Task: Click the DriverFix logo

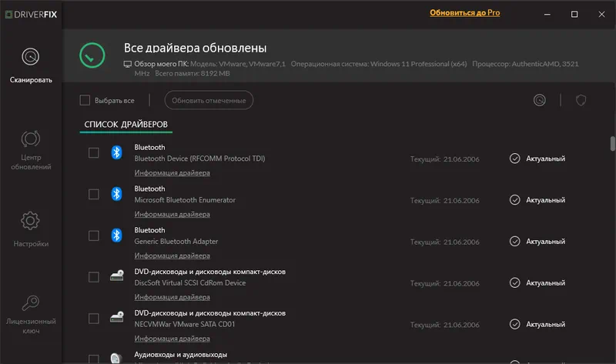Action: 31,15
